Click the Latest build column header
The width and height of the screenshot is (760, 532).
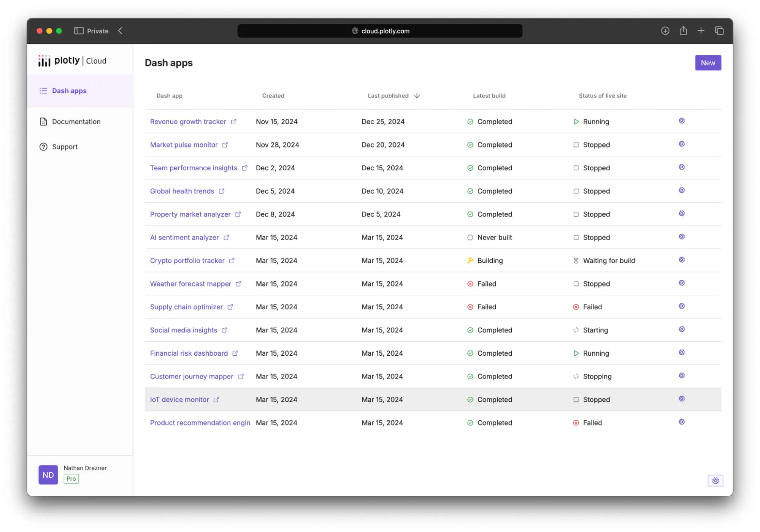[x=489, y=96]
